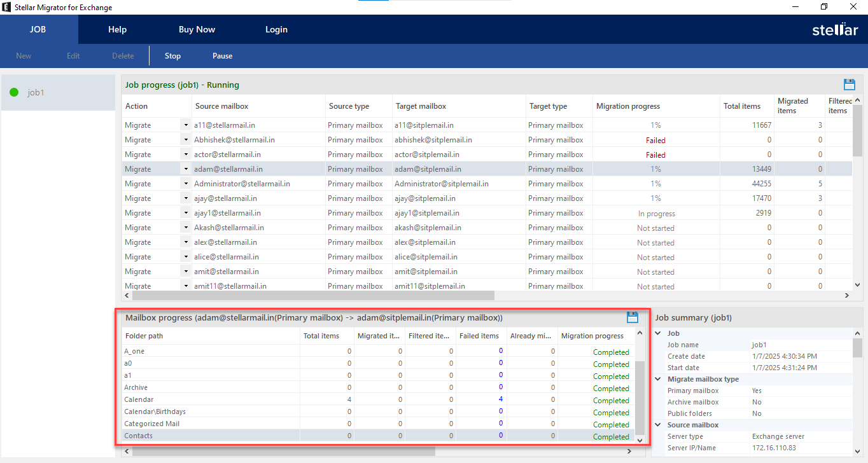Select Job name value job1 in summary
Image resolution: width=868 pixels, height=463 pixels.
(760, 345)
